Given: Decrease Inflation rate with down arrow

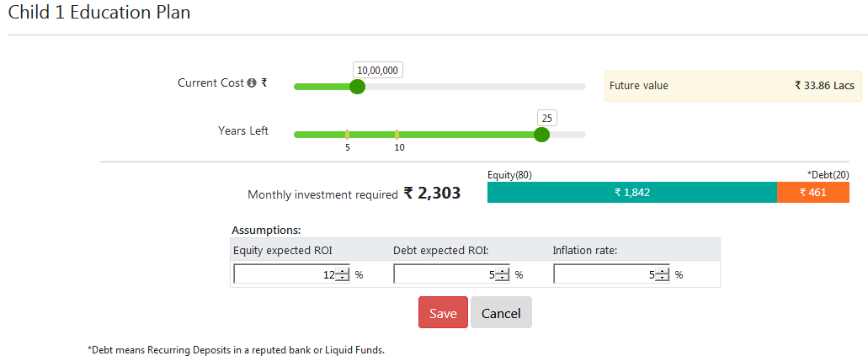Looking at the screenshot, I should (x=662, y=279).
